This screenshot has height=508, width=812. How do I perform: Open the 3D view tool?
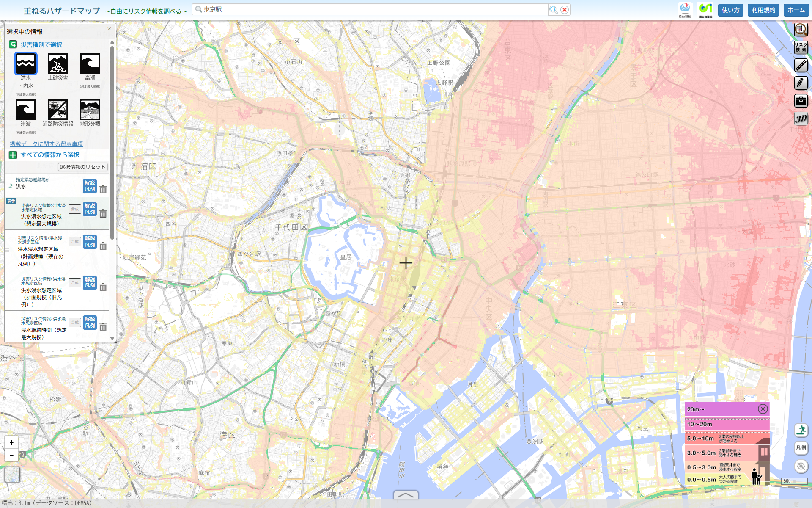[801, 119]
